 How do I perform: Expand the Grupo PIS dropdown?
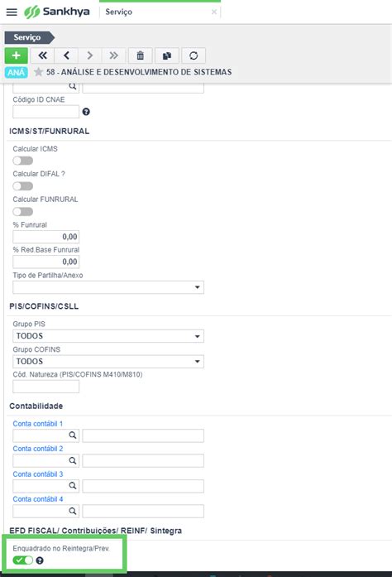[x=108, y=336]
